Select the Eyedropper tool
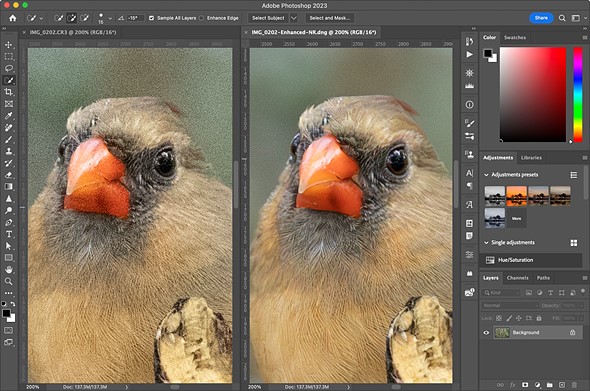Viewport: 590px width, 391px height. click(x=9, y=116)
